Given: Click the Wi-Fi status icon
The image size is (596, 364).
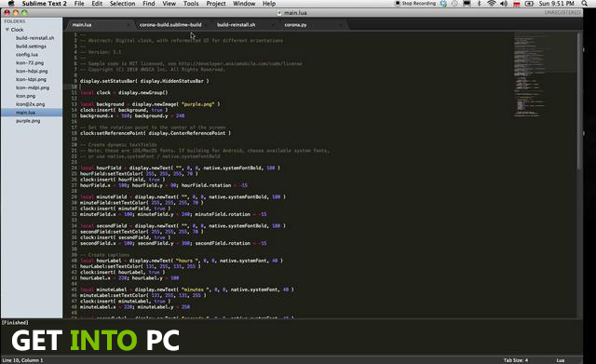Looking at the screenshot, I should [491, 4].
